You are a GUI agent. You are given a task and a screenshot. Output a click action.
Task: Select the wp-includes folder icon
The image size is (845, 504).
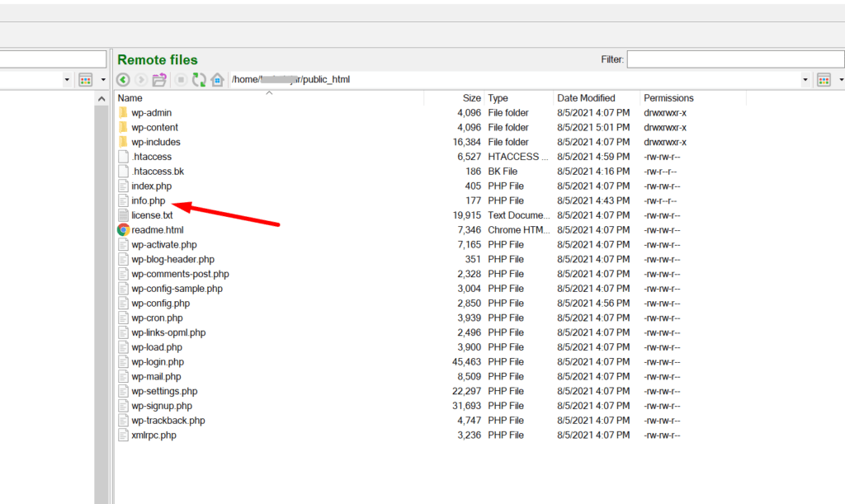click(124, 142)
